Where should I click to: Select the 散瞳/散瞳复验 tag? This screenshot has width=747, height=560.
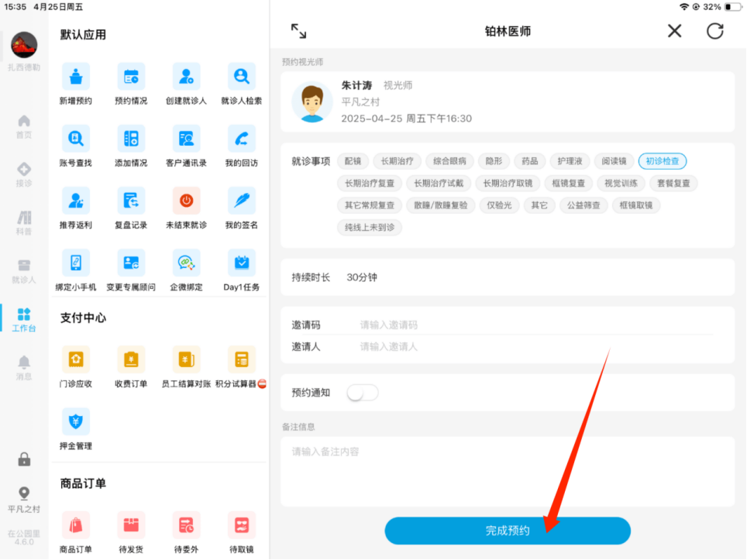pos(441,205)
